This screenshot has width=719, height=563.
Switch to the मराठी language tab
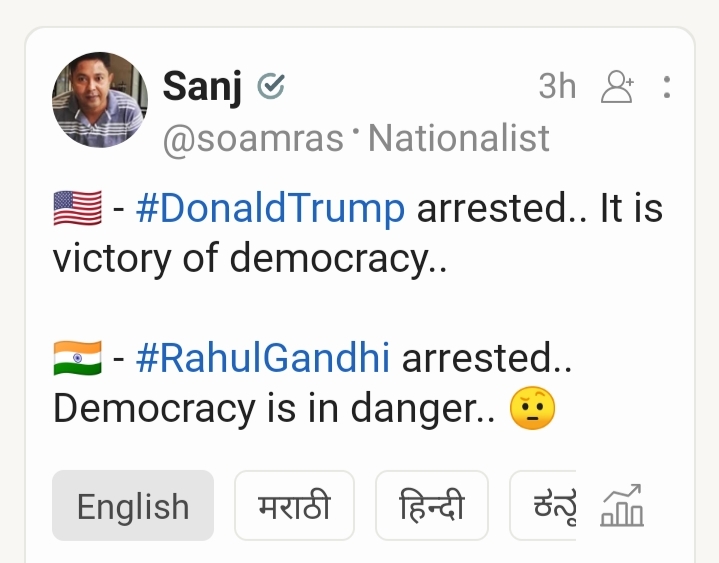294,506
